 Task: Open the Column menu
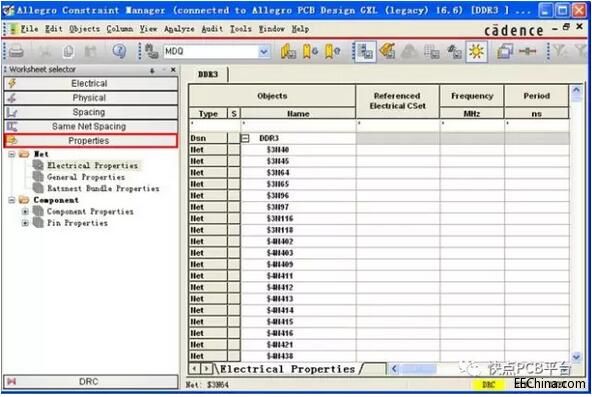point(119,29)
